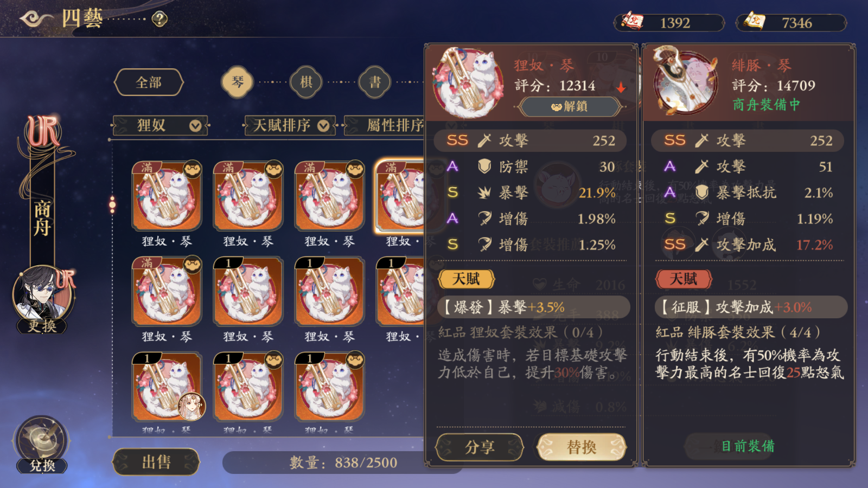The image size is (868, 488).
Task: Open the 屬性排序 sort dropdown
Action: coord(385,126)
